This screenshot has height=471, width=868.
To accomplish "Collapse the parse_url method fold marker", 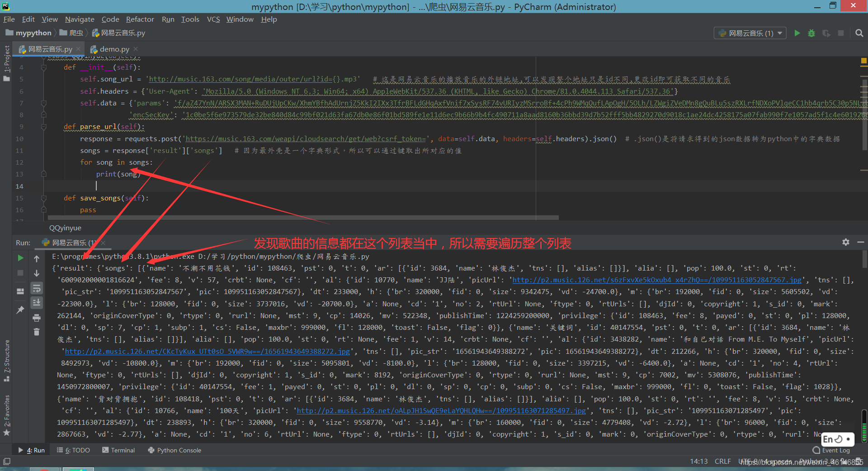I will point(44,127).
